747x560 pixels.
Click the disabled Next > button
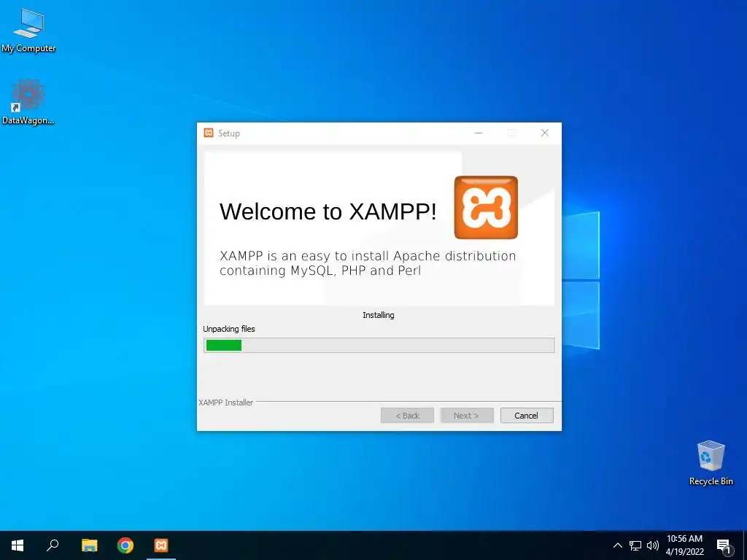pyautogui.click(x=466, y=415)
